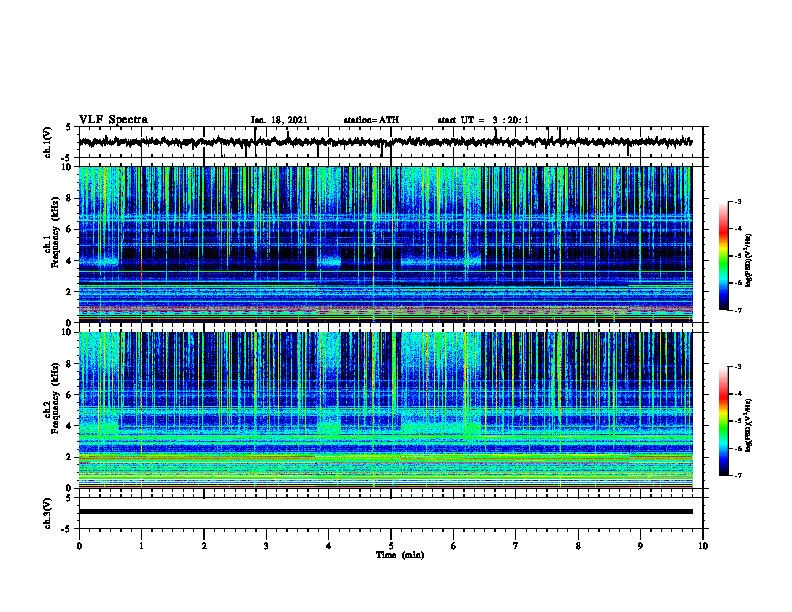Click time axis tick label "9"
The image size is (792, 612).
point(640,546)
